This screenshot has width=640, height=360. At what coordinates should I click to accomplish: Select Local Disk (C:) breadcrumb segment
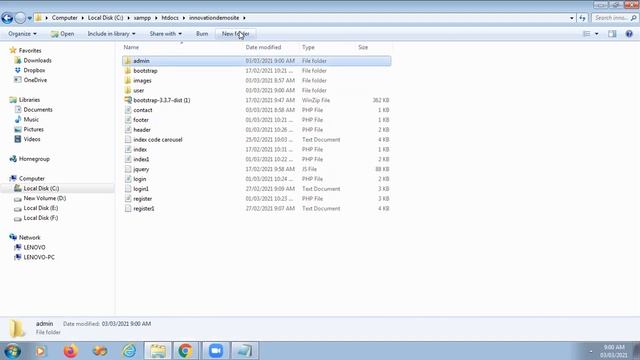click(105, 18)
